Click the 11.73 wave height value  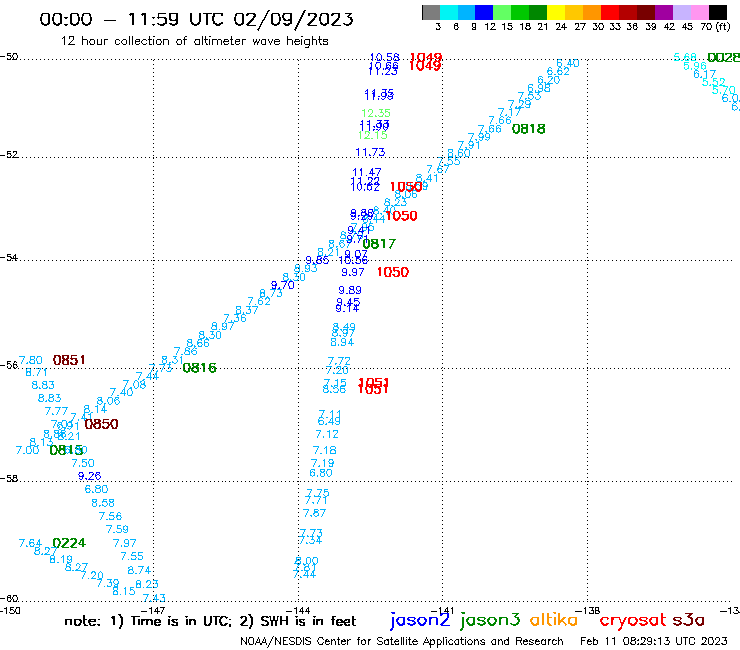[370, 152]
